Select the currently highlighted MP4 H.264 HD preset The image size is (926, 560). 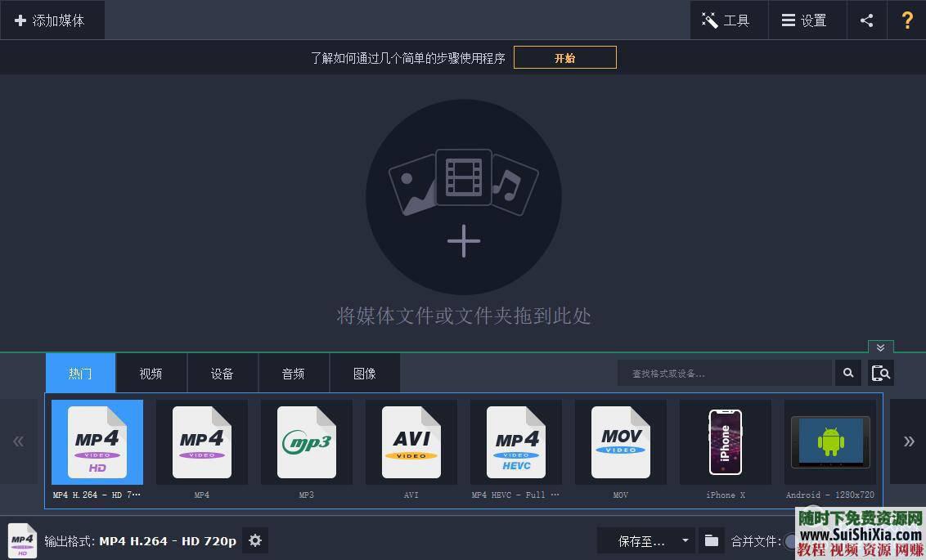coord(97,441)
